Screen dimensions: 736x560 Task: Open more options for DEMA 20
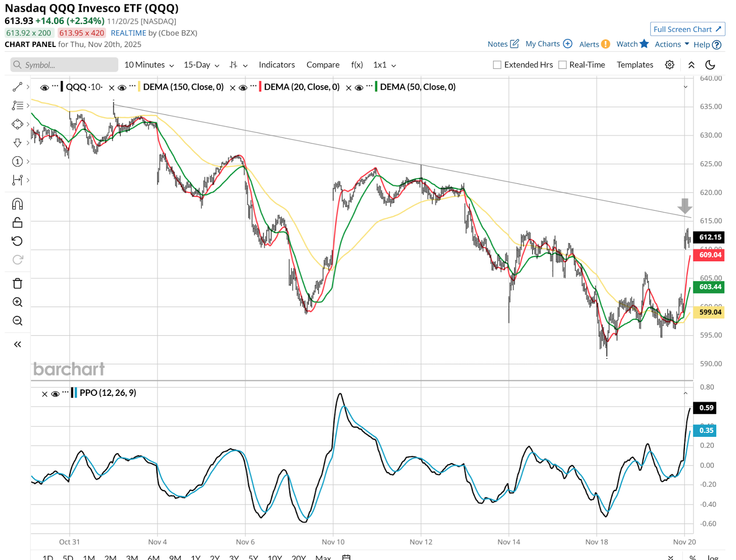pos(253,86)
